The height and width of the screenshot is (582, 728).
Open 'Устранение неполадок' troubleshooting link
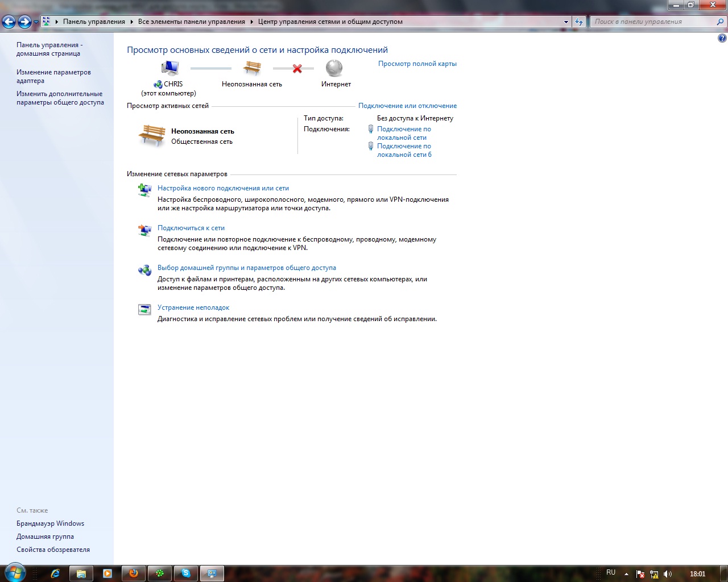tap(193, 307)
